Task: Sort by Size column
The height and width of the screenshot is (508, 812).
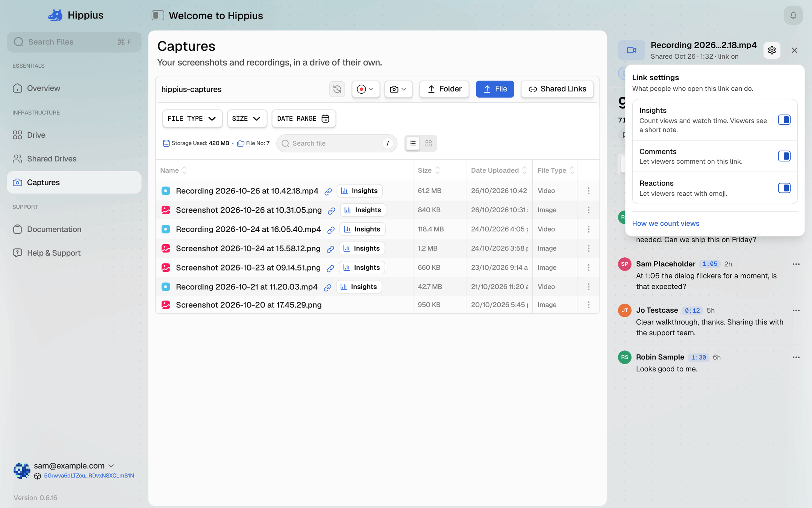Action: click(429, 170)
